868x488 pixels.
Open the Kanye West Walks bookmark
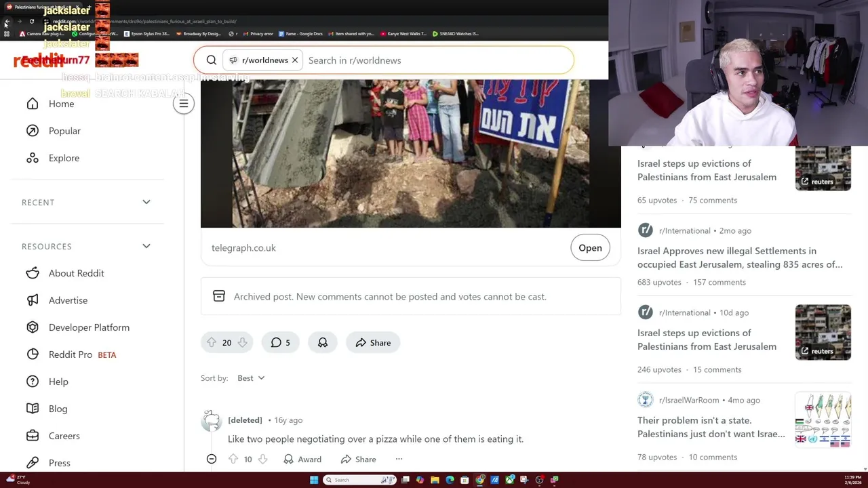point(403,33)
